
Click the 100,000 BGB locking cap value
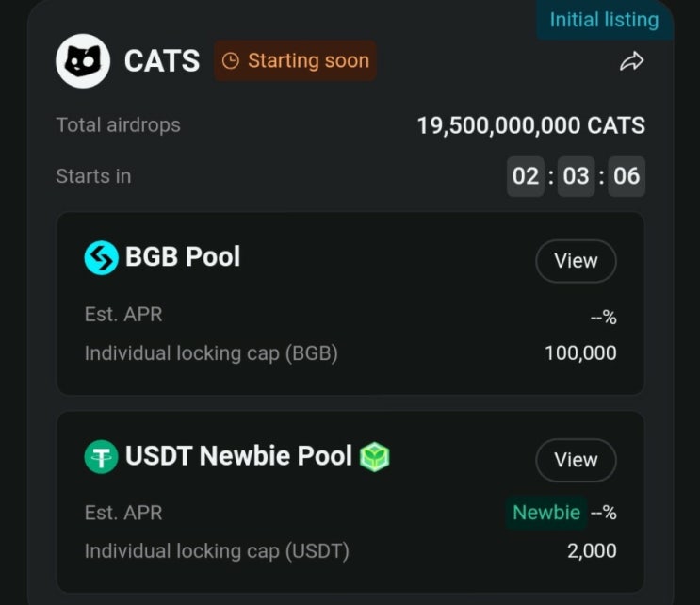[x=580, y=353]
